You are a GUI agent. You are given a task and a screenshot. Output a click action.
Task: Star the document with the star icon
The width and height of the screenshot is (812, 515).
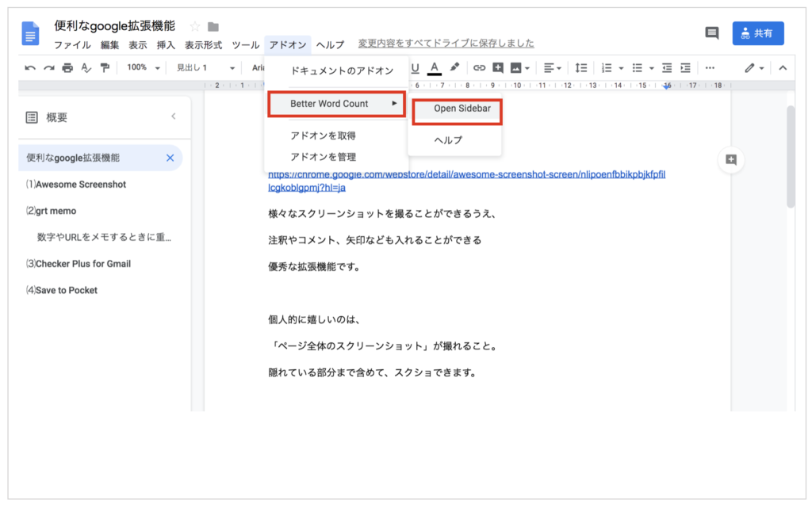[x=195, y=26]
